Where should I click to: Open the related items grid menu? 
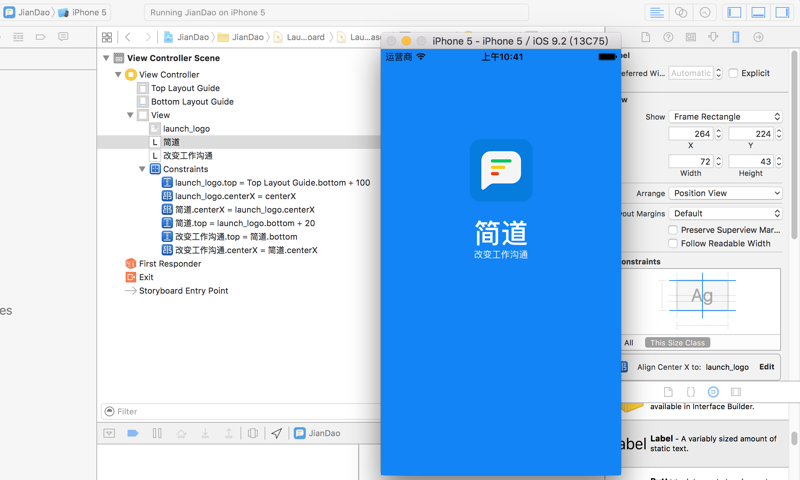(x=107, y=37)
